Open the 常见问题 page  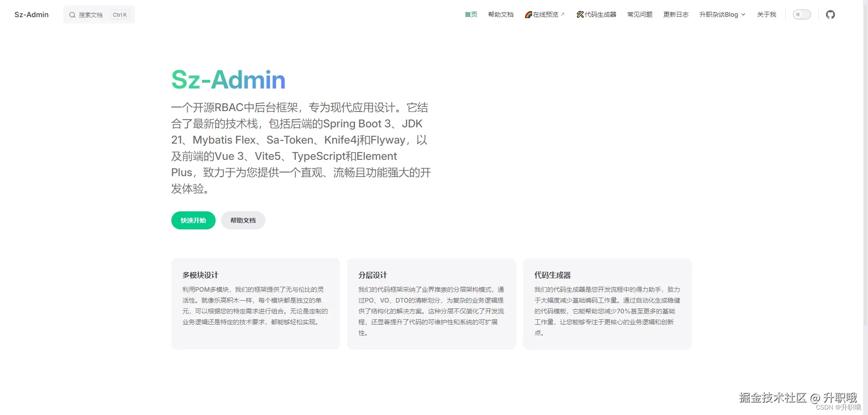(x=640, y=14)
